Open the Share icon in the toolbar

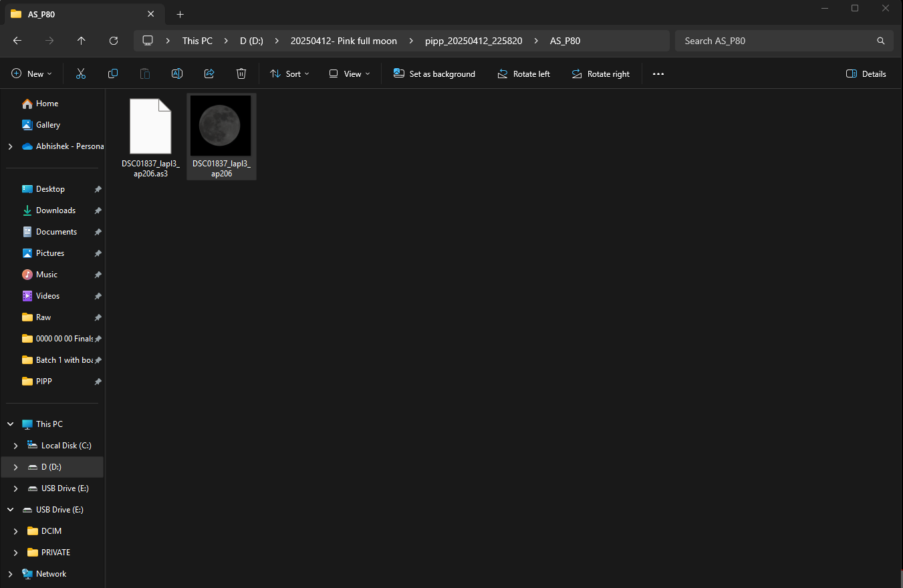point(209,73)
